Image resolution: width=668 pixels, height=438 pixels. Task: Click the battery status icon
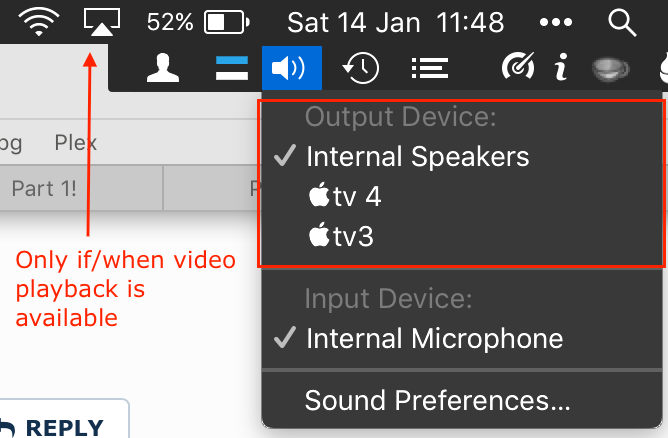[229, 21]
